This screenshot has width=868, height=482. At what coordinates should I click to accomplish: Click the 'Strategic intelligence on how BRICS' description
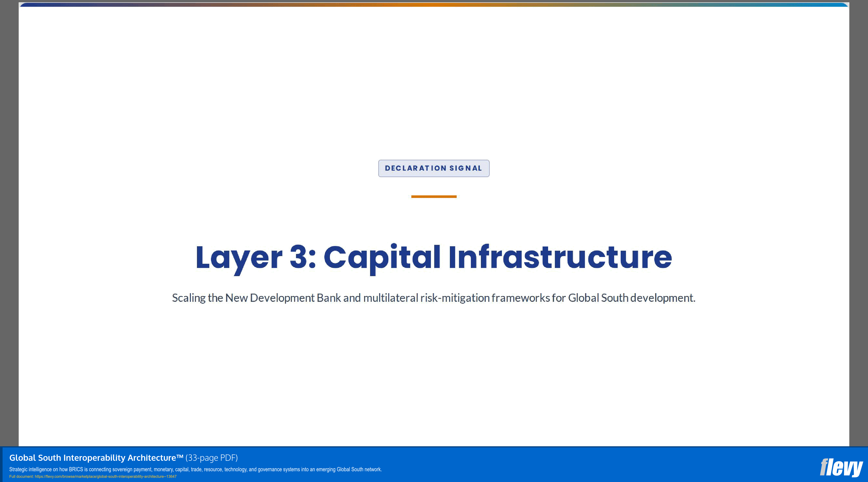(x=196, y=469)
